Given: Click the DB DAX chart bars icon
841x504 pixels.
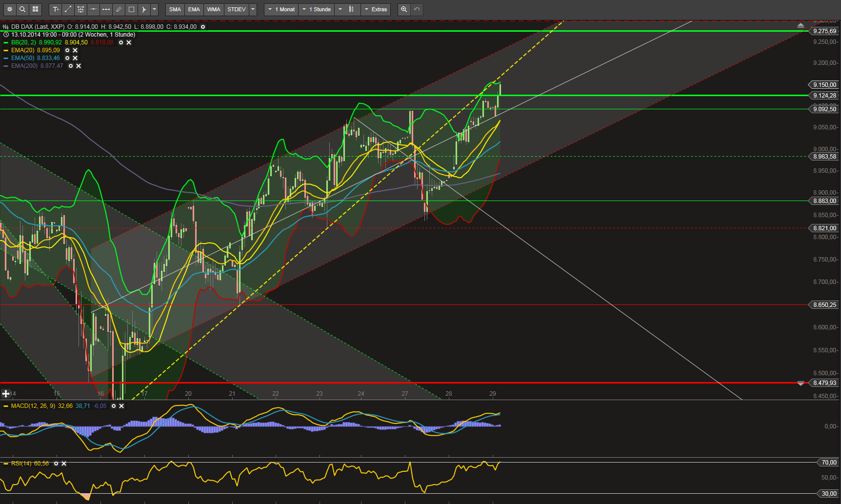Looking at the screenshot, I should (x=5, y=27).
